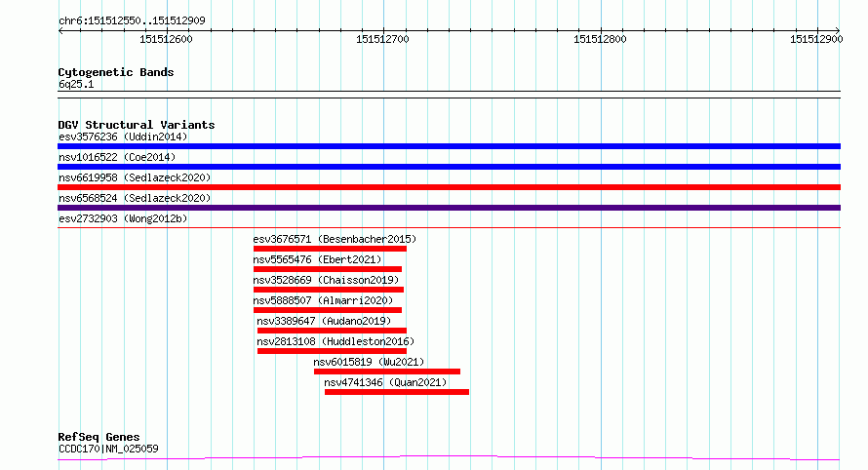868x470 pixels.
Task: Click the DGV Structural Variants track heading
Action: (x=137, y=125)
